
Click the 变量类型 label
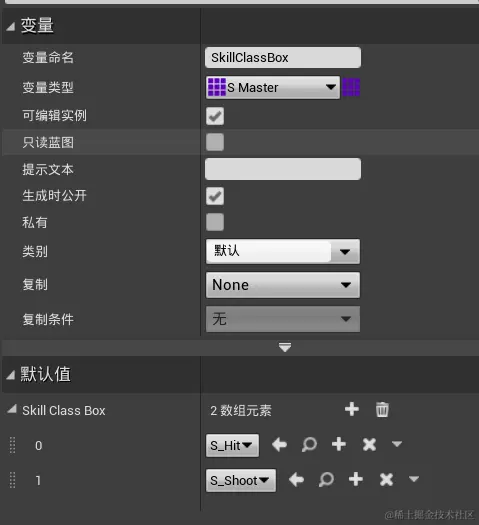48,88
